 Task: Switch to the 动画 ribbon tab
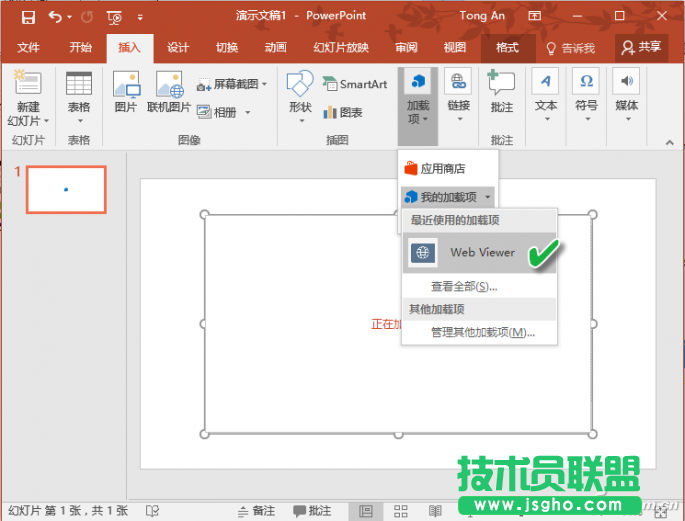click(276, 47)
